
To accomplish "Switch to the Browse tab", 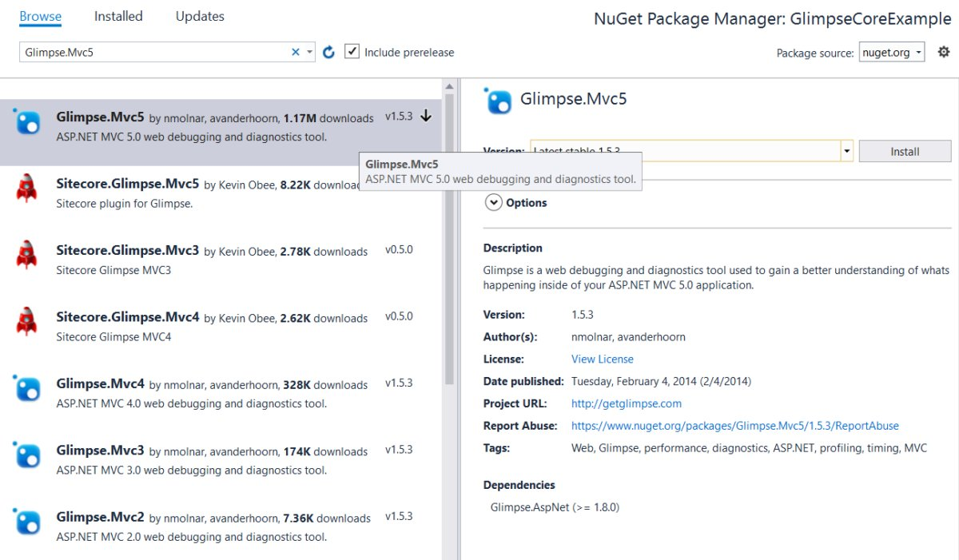I will click(41, 16).
